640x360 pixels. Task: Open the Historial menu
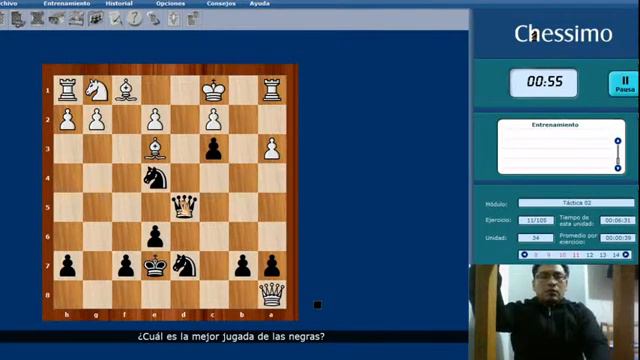[x=119, y=3]
